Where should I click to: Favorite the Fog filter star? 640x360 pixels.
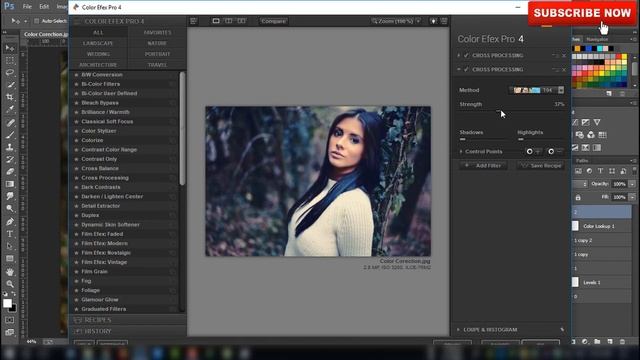pyautogui.click(x=76, y=281)
